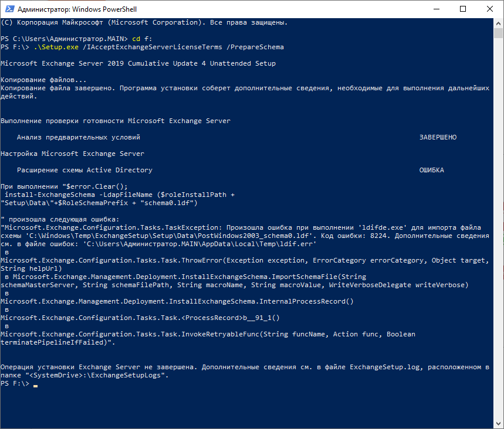Click the '.\Setup.exe' command text
Screen dimensions: 504x429
click(56, 47)
